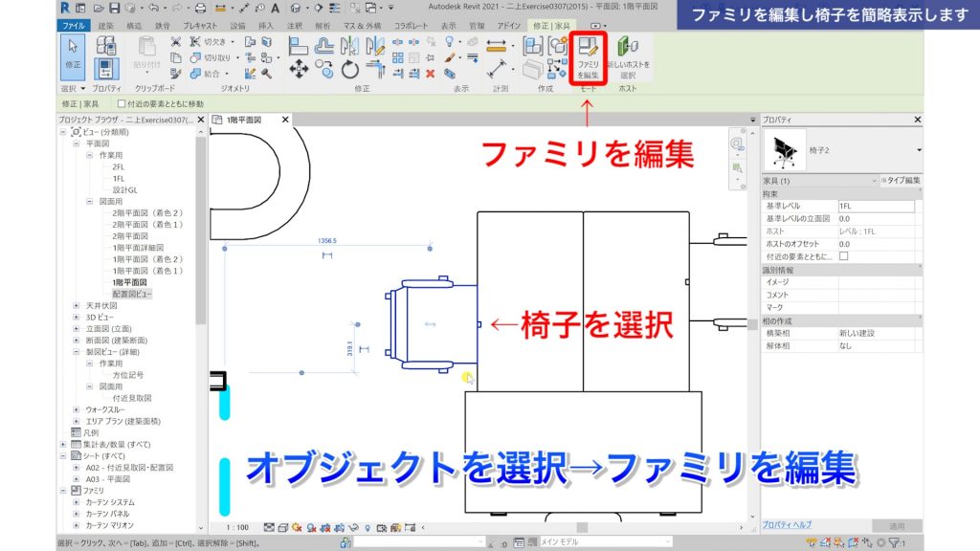Viewport: 980px width, 551px height.
Task: Open the プロパティヘルプ link
Action: pyautogui.click(x=788, y=522)
